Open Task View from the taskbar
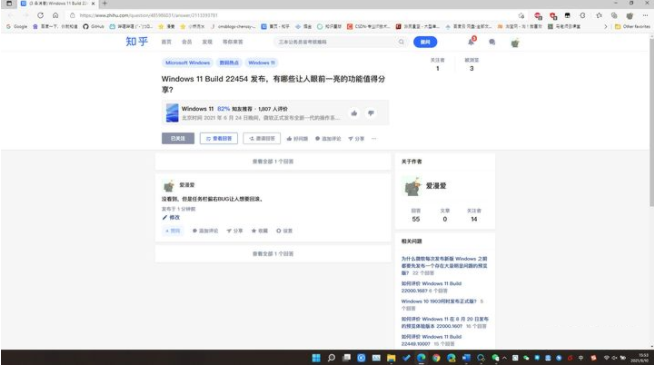The width and height of the screenshot is (654, 365). [x=346, y=357]
